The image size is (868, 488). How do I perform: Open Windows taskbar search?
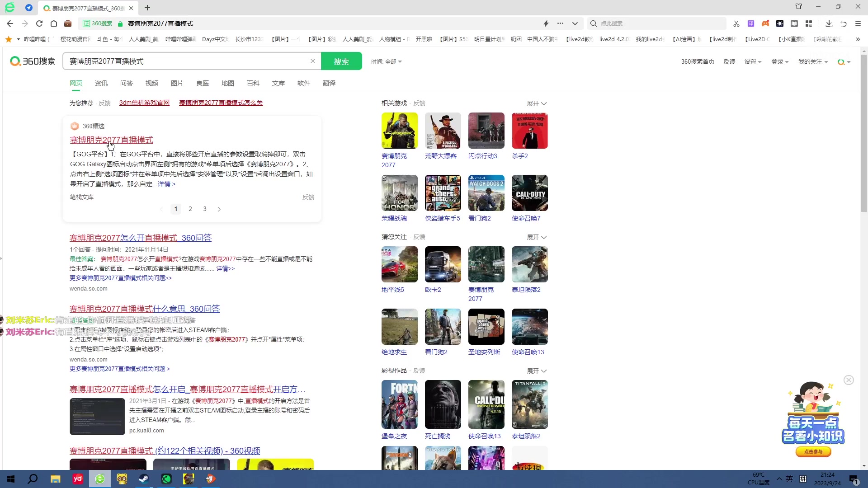[x=33, y=479]
